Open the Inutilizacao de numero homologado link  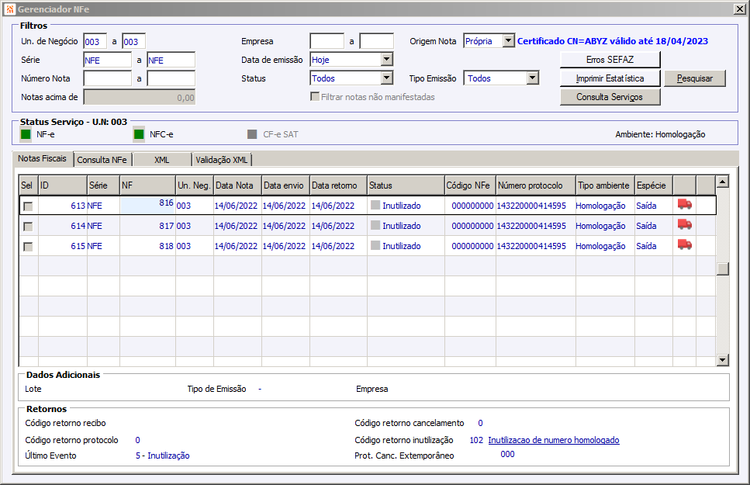pyautogui.click(x=553, y=440)
